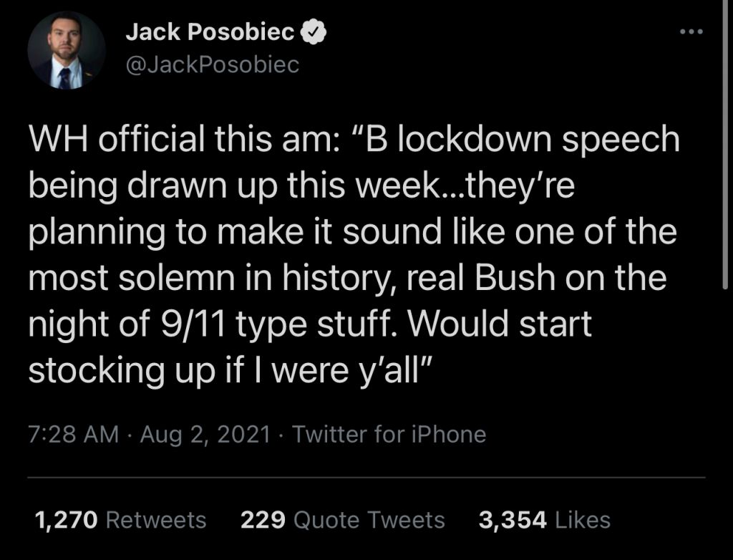View the 3,354 Likes list
Image resolution: width=733 pixels, height=560 pixels.
point(545,520)
